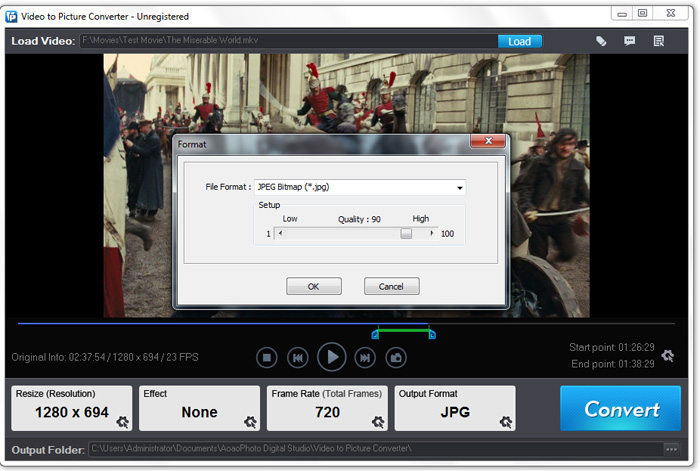
Task: Open the speech bubble feedback icon
Action: tap(629, 42)
